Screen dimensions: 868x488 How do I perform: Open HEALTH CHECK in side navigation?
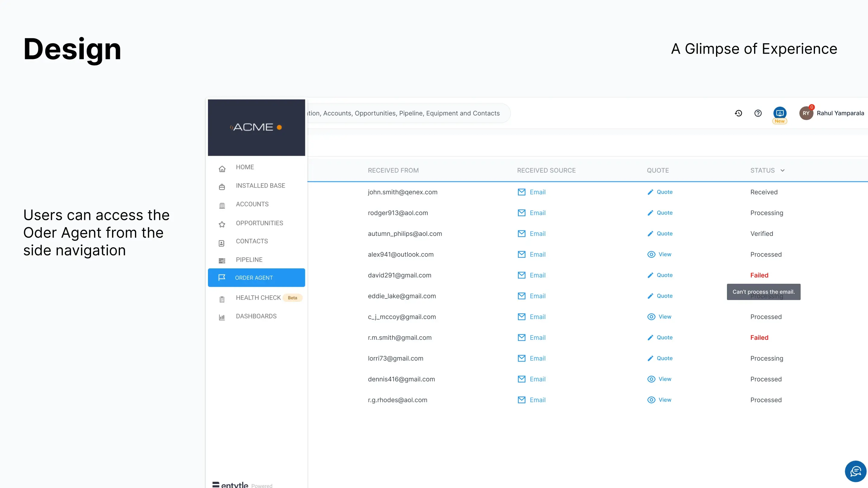(258, 298)
